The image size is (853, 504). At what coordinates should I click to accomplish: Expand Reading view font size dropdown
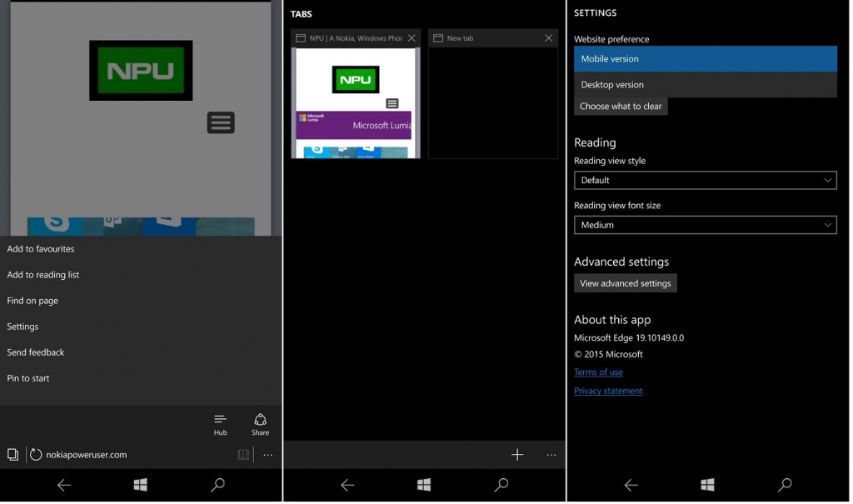pyautogui.click(x=706, y=225)
